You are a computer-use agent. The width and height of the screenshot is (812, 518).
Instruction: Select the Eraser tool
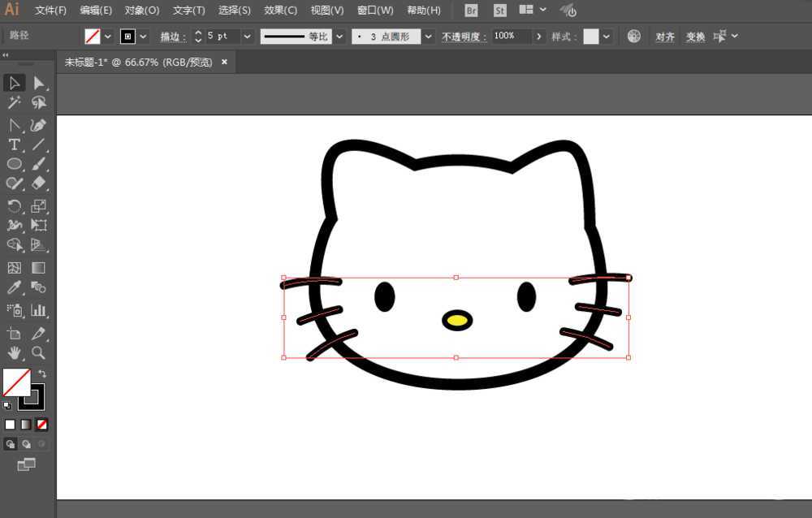click(39, 183)
